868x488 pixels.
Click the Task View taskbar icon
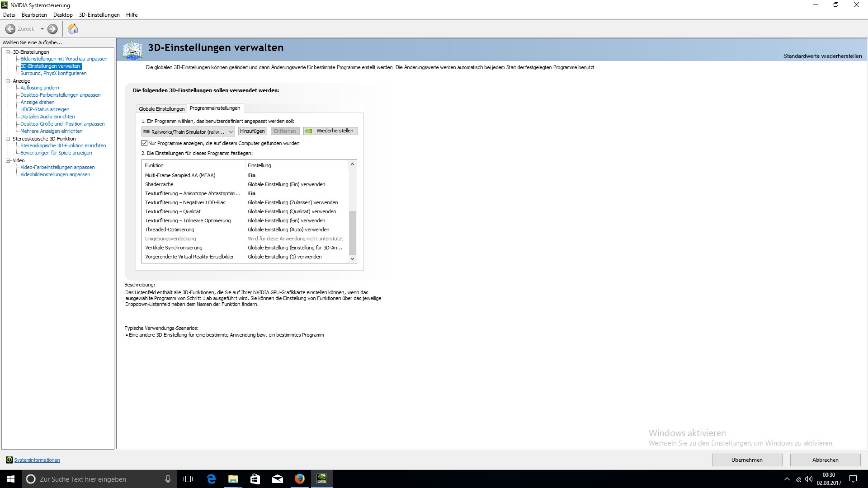(x=188, y=479)
